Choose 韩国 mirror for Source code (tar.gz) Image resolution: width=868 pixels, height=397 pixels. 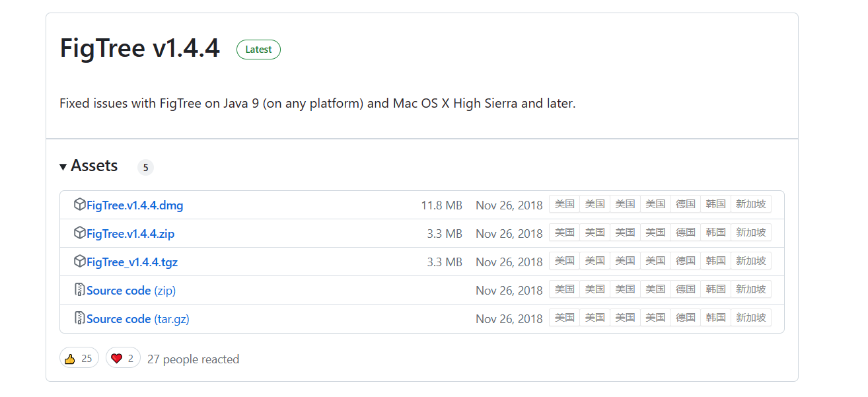point(716,318)
